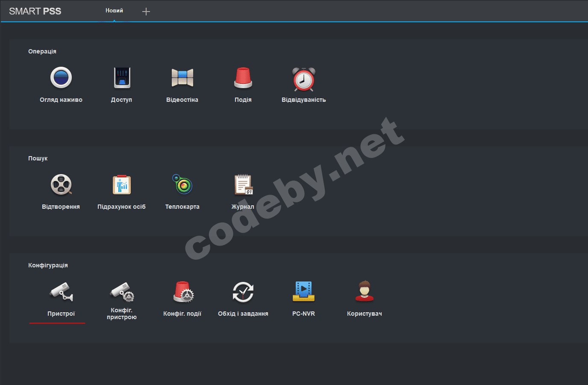The height and width of the screenshot is (385, 588).
Task: Open the Теплокарта heat map icon
Action: [x=182, y=184]
